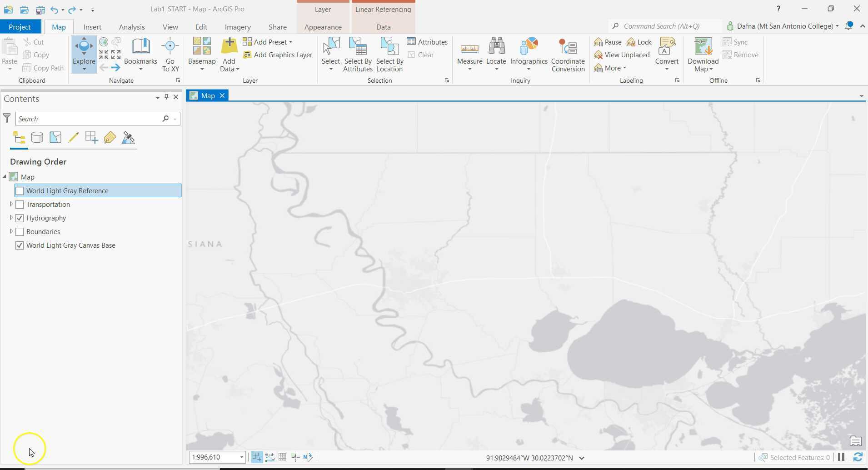
Task: Check the World Light Gray Reference layer
Action: pyautogui.click(x=20, y=190)
